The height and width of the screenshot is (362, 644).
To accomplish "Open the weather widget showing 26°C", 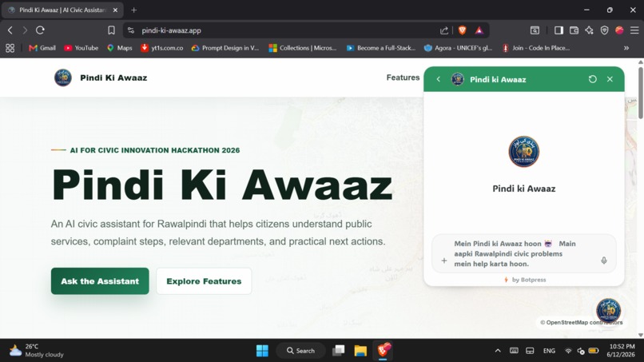I will [x=37, y=351].
